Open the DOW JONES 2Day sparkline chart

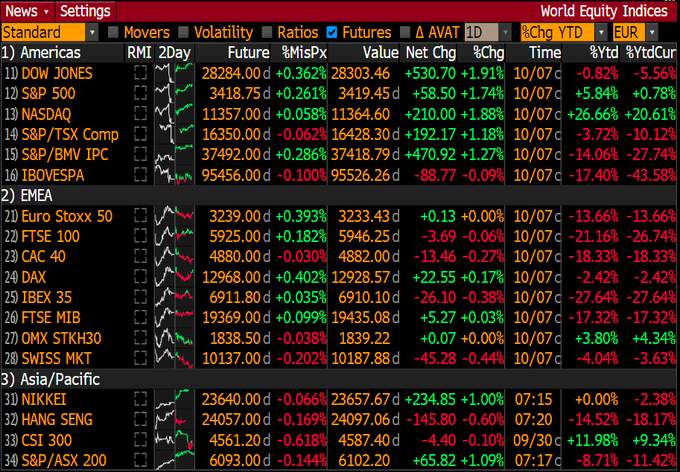(174, 73)
